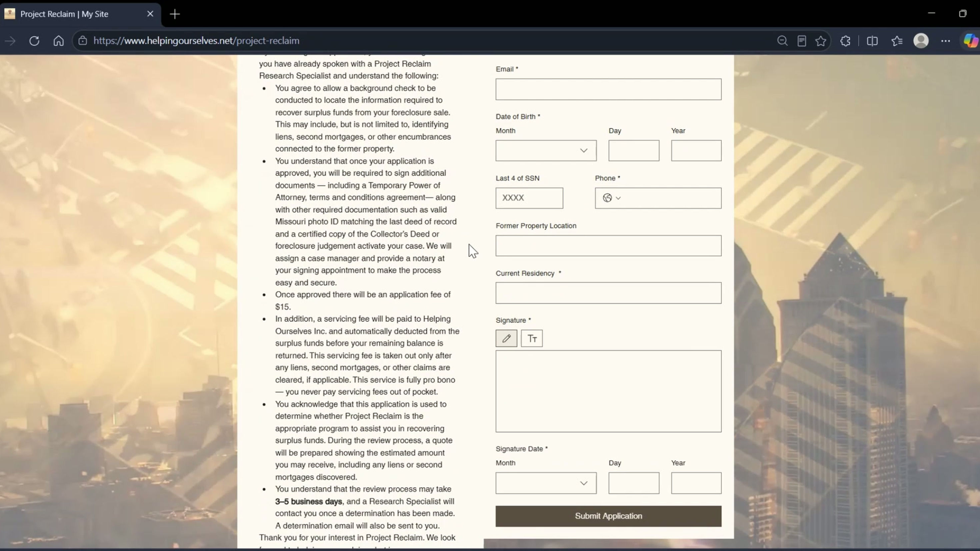This screenshot has width=980, height=551.
Task: Click the 'Signature Date *' label
Action: pos(522,449)
